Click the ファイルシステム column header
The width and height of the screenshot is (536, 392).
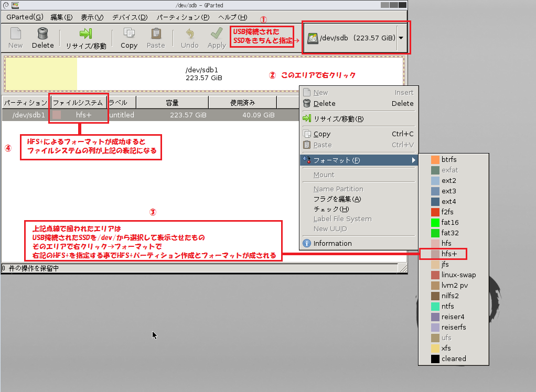coord(78,102)
